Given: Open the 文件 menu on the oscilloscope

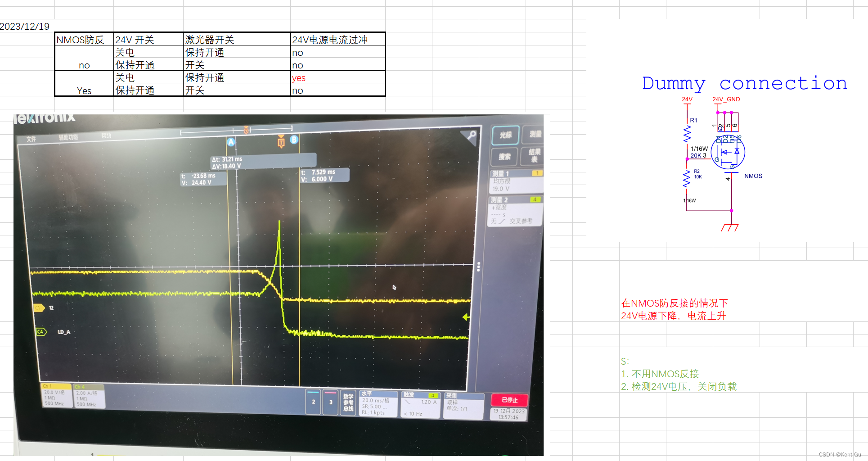Looking at the screenshot, I should point(31,139).
